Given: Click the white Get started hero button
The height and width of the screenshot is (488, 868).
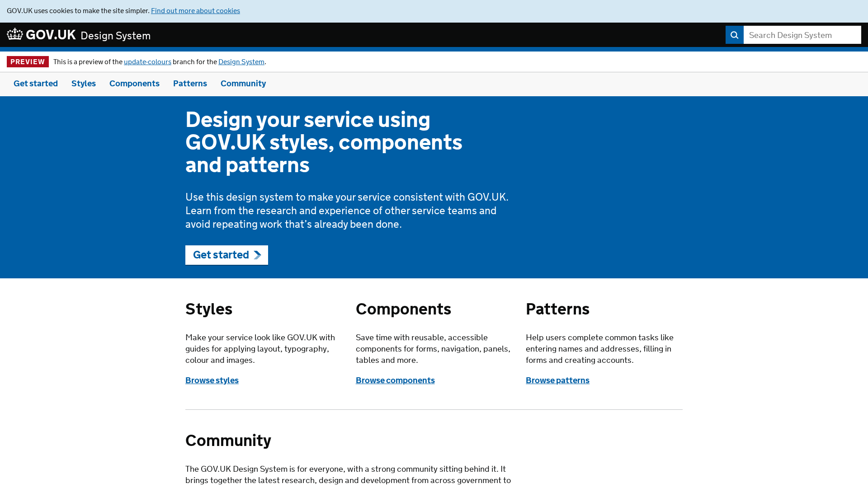Looking at the screenshot, I should pyautogui.click(x=226, y=255).
